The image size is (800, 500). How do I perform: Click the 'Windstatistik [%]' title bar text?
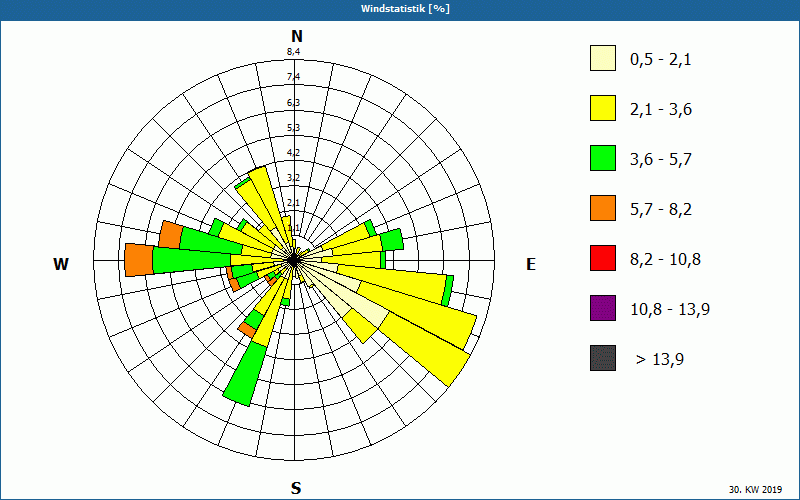(405, 9)
